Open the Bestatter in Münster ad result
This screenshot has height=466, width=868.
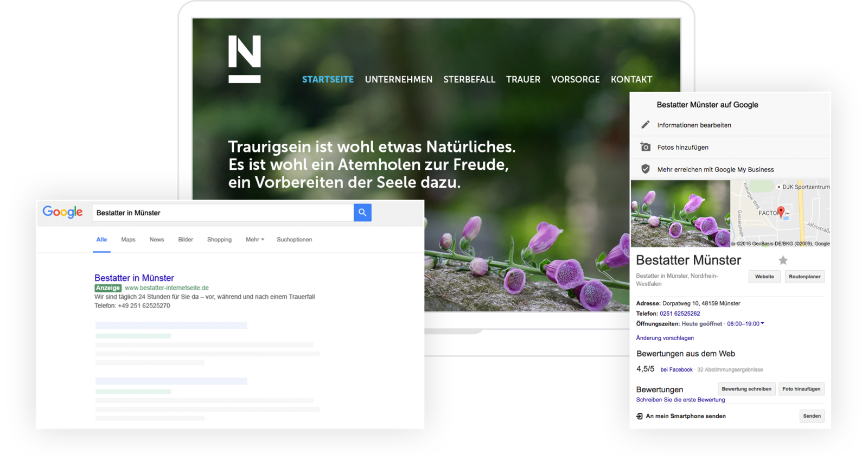click(x=134, y=278)
